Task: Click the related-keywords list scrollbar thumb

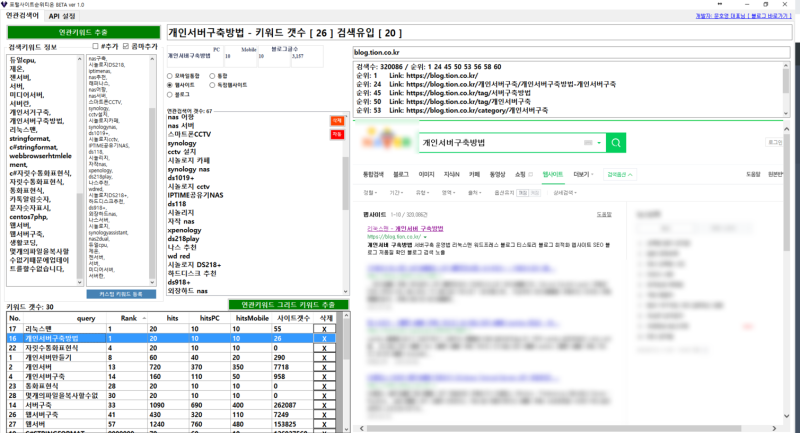Action: click(x=345, y=183)
